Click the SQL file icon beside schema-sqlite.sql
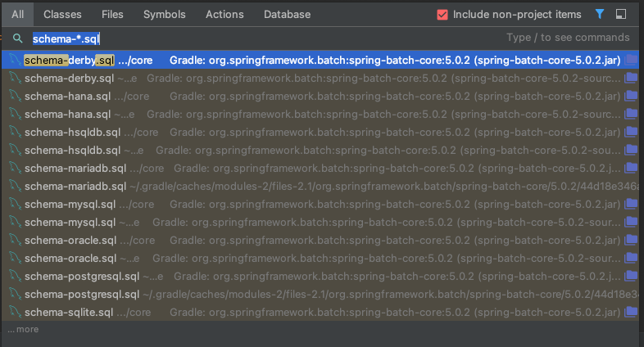 tap(16, 313)
